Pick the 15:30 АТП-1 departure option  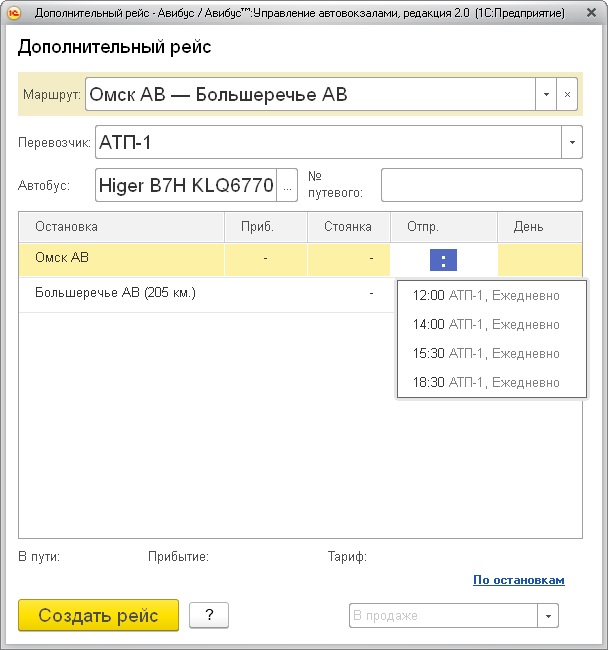point(486,354)
